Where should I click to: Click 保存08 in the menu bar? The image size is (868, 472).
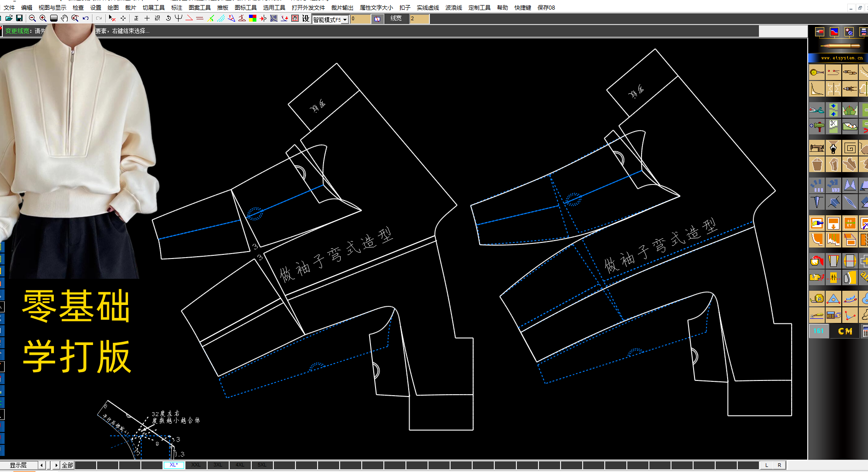546,7
